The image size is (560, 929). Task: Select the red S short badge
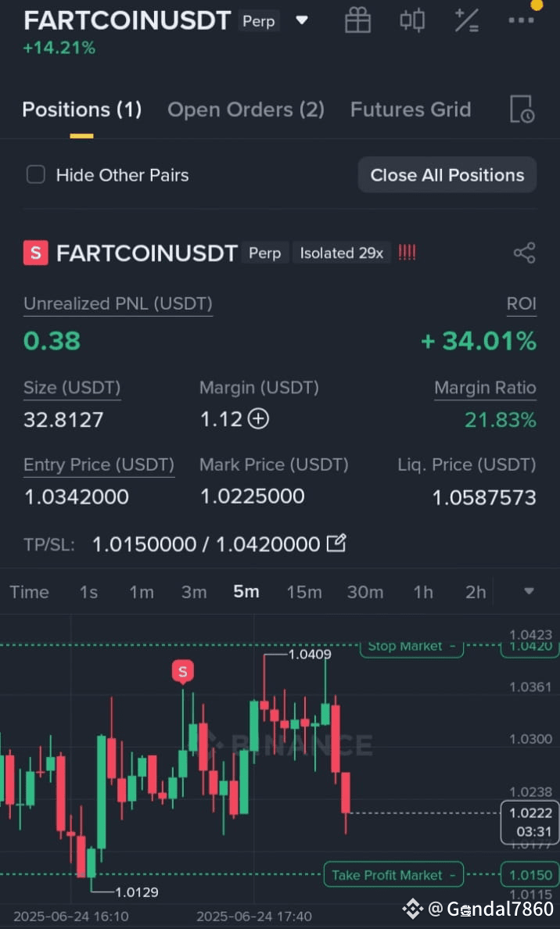35,253
